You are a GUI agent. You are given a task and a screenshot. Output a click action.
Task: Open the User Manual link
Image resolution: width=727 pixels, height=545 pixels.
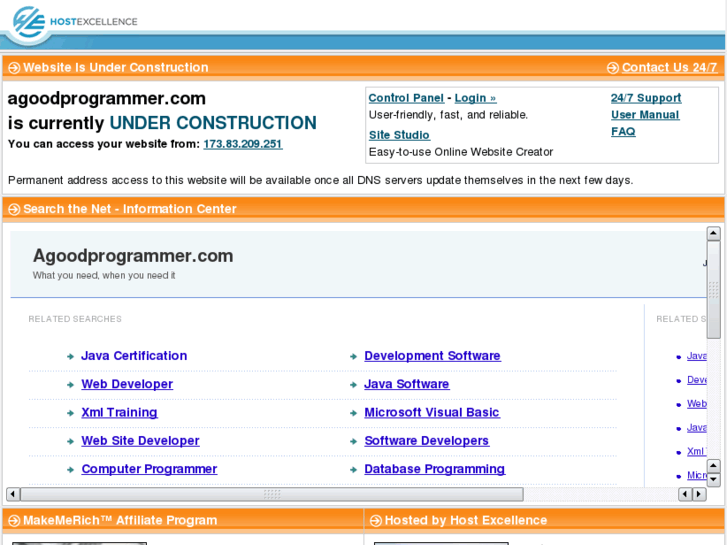(645, 115)
